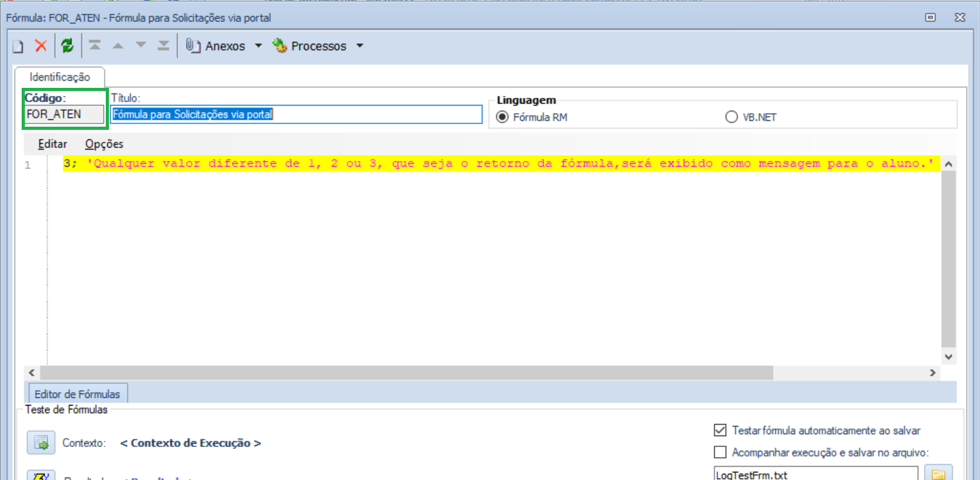Go to the last record arrow
980x480 pixels.
tap(164, 45)
